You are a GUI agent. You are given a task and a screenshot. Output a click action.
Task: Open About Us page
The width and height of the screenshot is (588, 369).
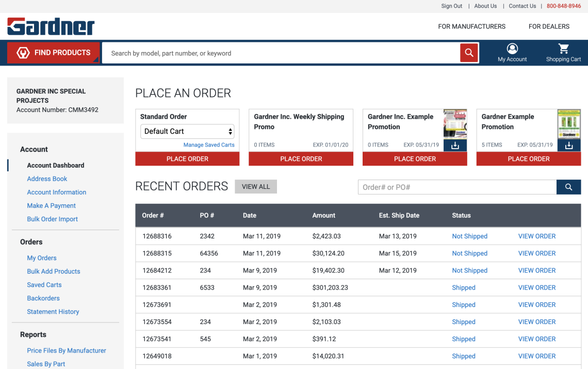click(x=485, y=6)
